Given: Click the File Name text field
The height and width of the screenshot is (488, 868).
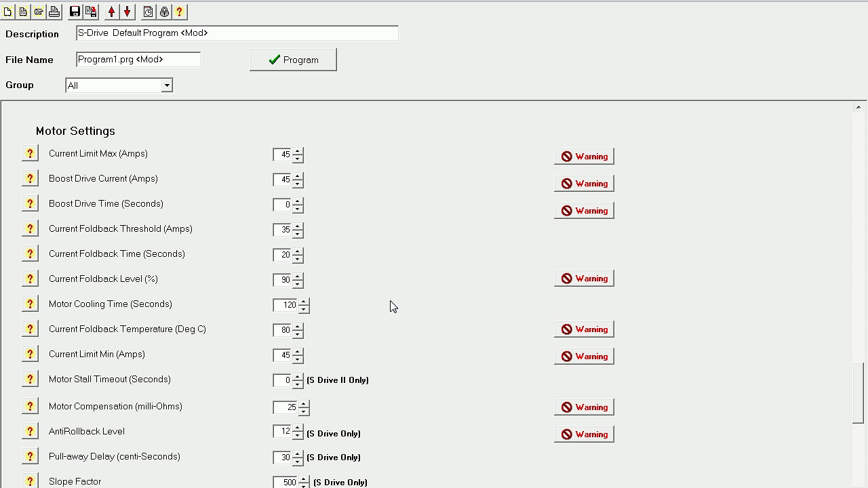Looking at the screenshot, I should click(x=138, y=60).
